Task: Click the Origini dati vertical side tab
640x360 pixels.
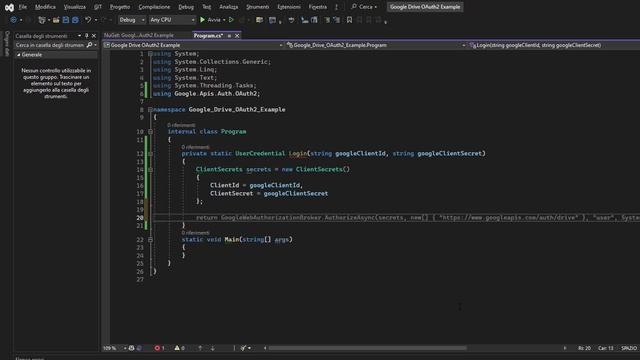Action: tap(7, 44)
